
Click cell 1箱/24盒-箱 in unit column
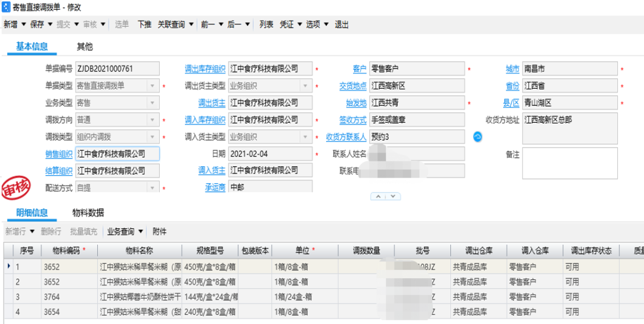click(305, 297)
